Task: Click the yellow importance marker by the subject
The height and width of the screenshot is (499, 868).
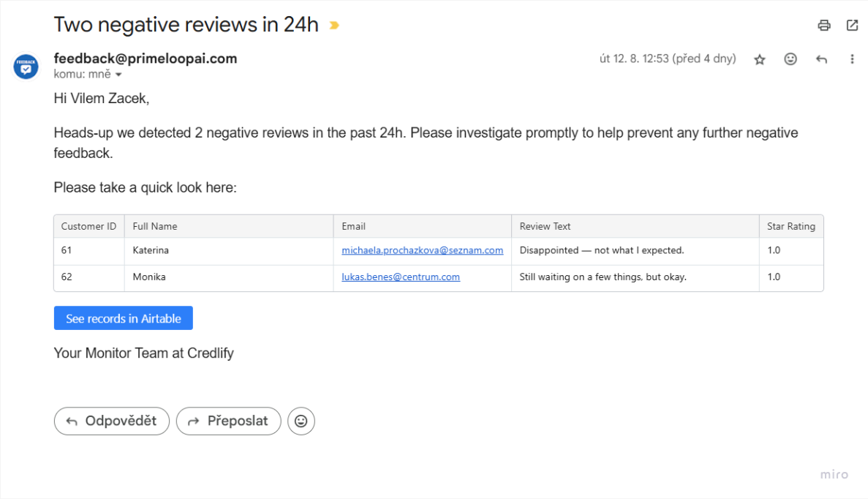Action: (x=334, y=26)
